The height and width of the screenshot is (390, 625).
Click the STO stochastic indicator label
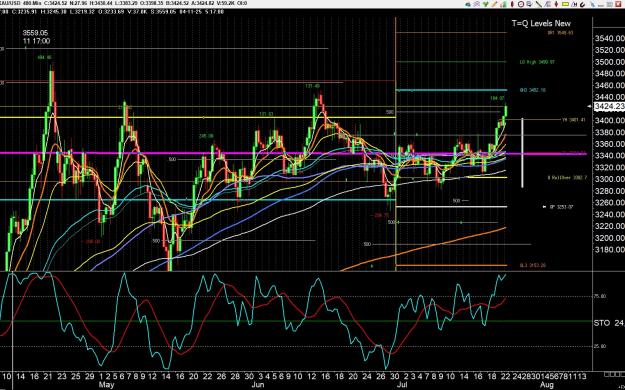(602, 323)
